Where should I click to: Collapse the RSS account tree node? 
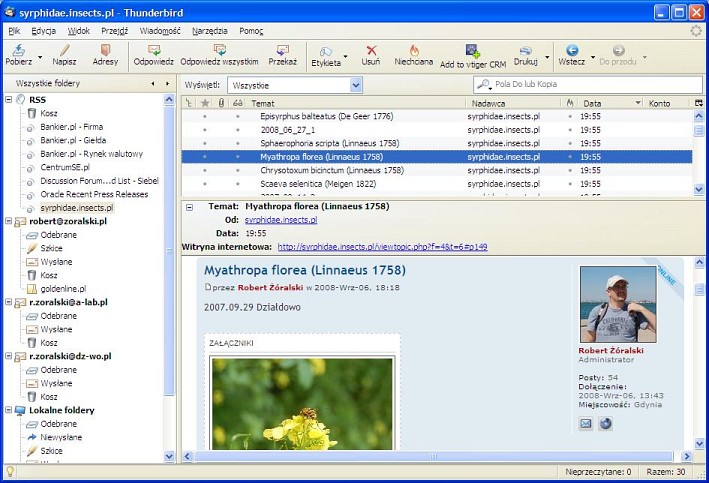pyautogui.click(x=9, y=100)
